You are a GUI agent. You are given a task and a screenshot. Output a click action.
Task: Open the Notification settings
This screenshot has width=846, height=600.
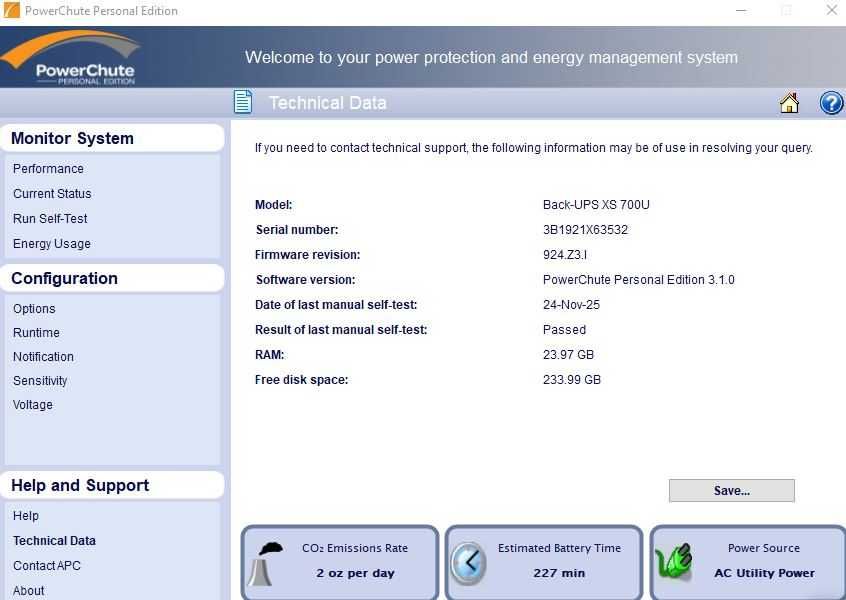click(x=43, y=357)
